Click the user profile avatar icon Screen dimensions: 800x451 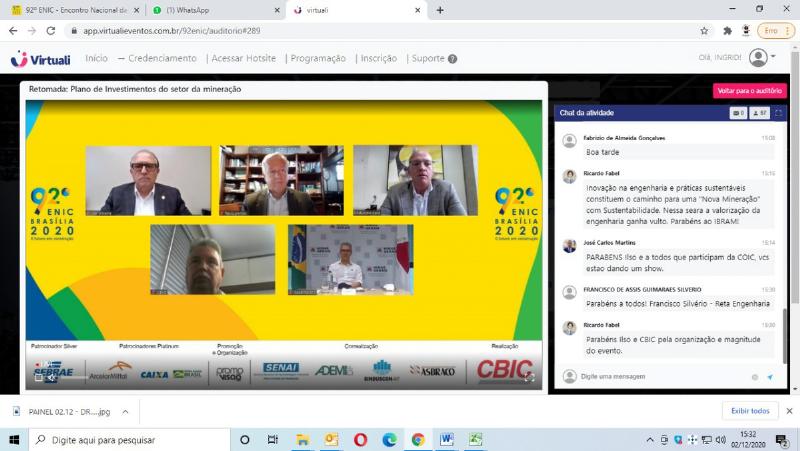pyautogui.click(x=758, y=57)
